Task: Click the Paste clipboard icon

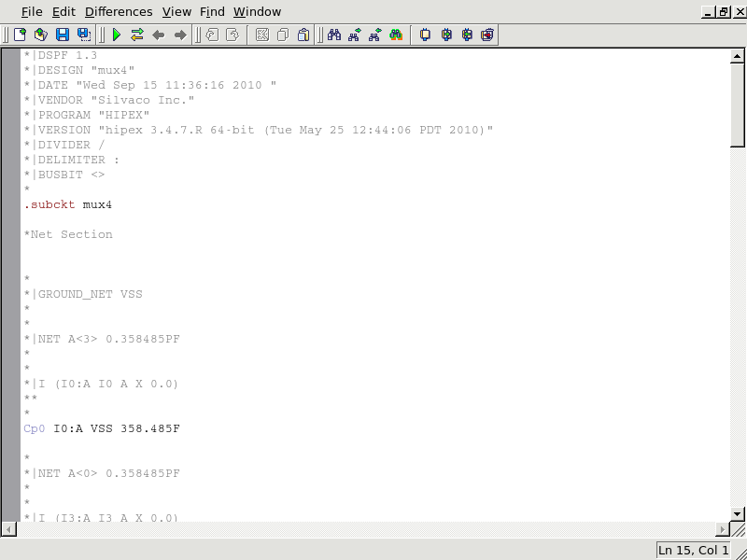Action: (x=303, y=35)
